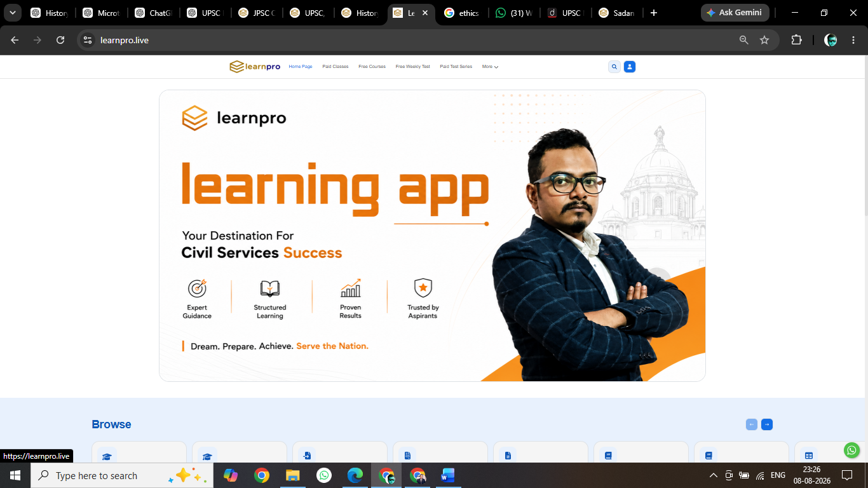Open Free Weekly Test nav link

coord(412,67)
